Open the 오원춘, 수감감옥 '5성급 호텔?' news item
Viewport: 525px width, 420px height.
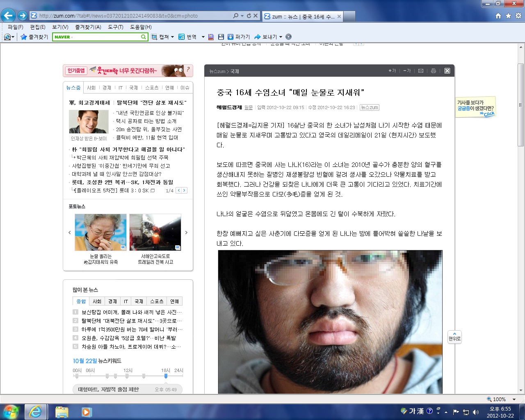(x=129, y=338)
